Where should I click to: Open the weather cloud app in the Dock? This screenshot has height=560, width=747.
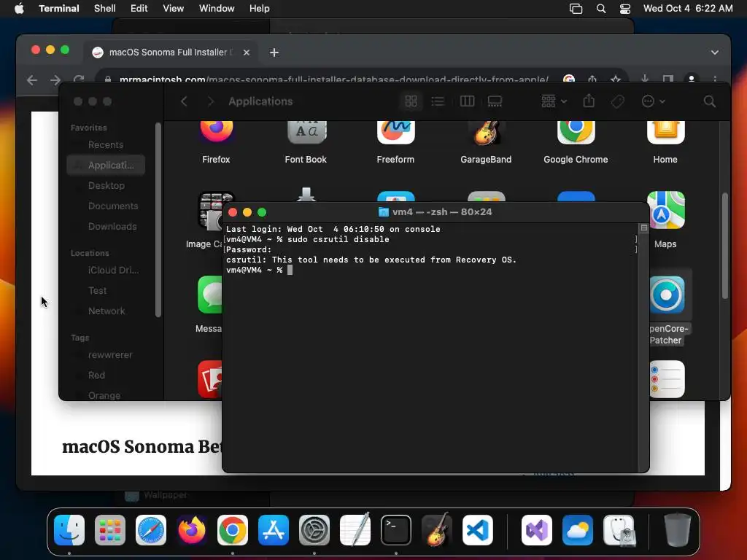(x=578, y=530)
